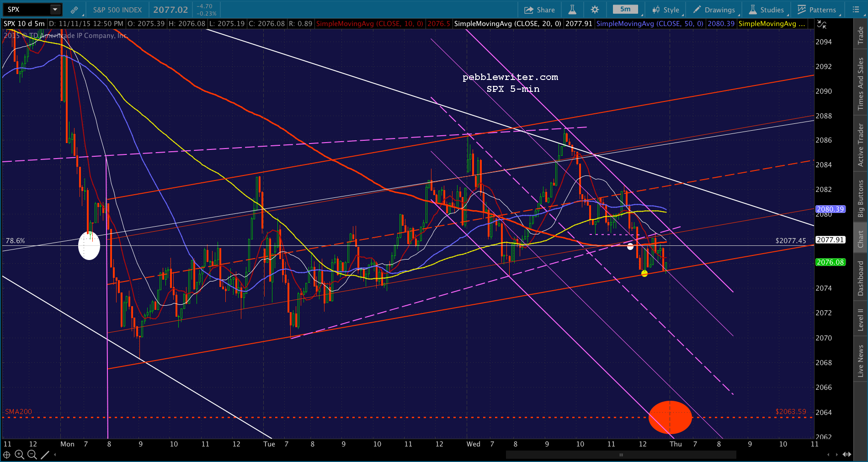Expand the SPX symbol dropdown arrow
The height and width of the screenshot is (462, 868).
click(x=55, y=10)
